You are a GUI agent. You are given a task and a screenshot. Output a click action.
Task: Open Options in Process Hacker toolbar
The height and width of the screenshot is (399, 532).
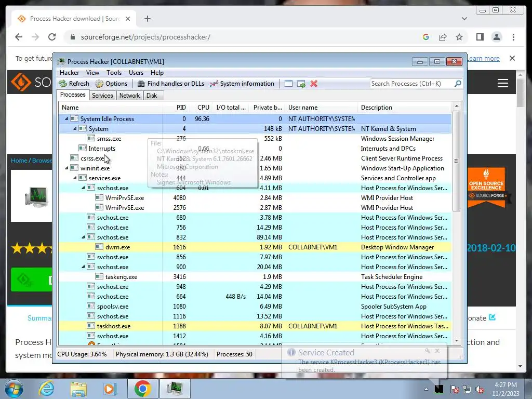111,84
